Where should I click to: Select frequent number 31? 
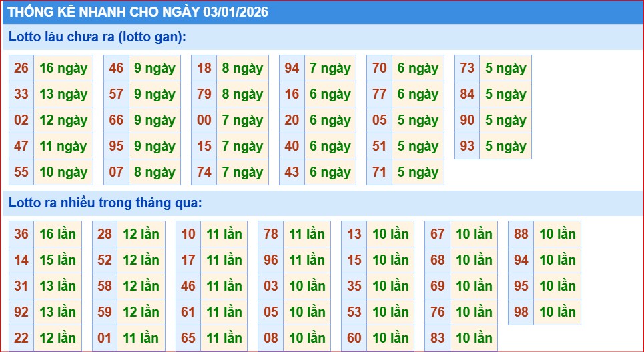coord(21,286)
